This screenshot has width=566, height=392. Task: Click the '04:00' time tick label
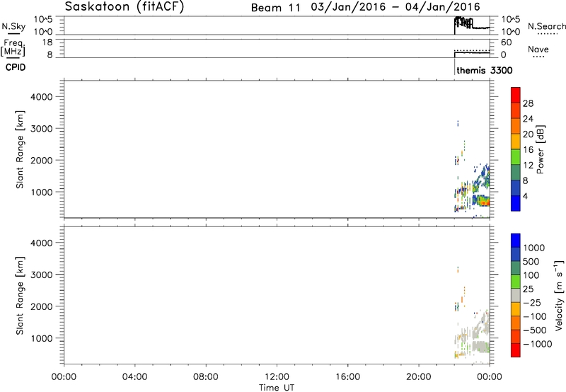coord(134,377)
